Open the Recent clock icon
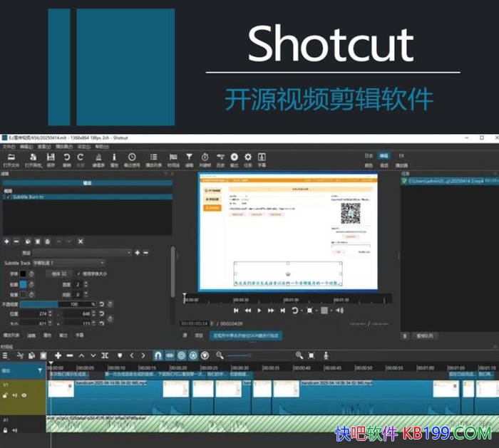 pyautogui.click(x=132, y=157)
